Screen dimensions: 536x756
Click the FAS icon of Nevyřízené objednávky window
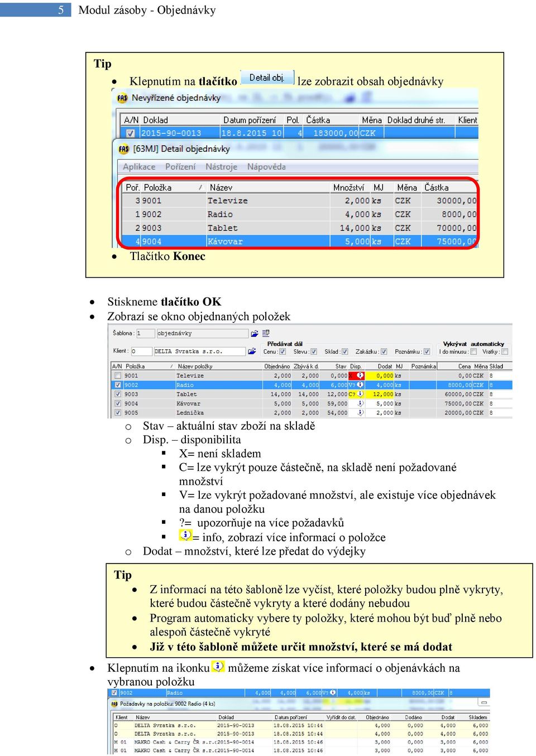(122, 98)
